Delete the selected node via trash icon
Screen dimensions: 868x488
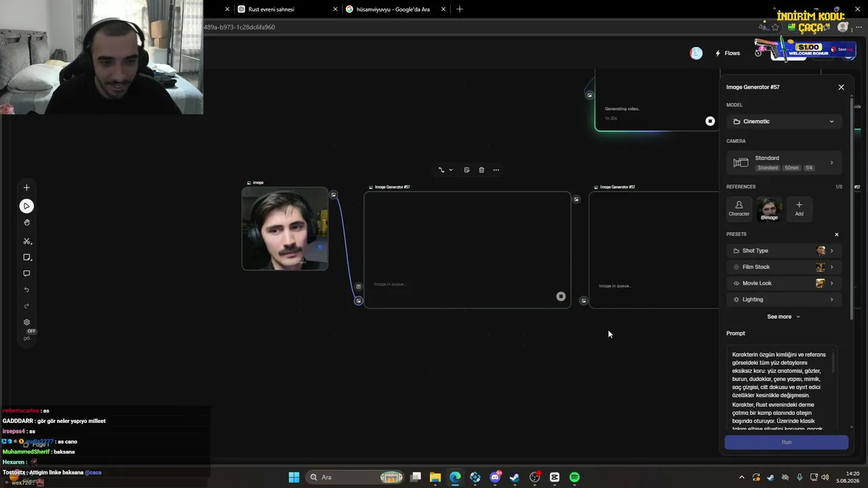(x=481, y=170)
